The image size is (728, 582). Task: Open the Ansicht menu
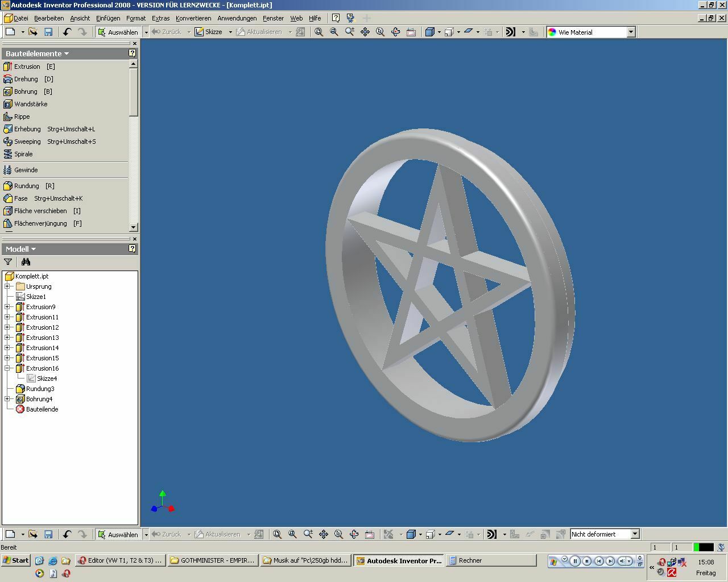(80, 18)
